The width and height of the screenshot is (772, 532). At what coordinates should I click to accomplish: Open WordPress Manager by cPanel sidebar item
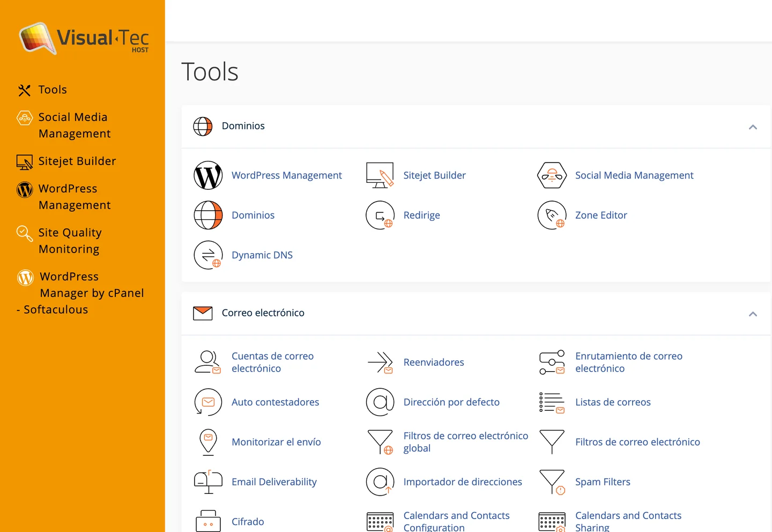(x=80, y=293)
